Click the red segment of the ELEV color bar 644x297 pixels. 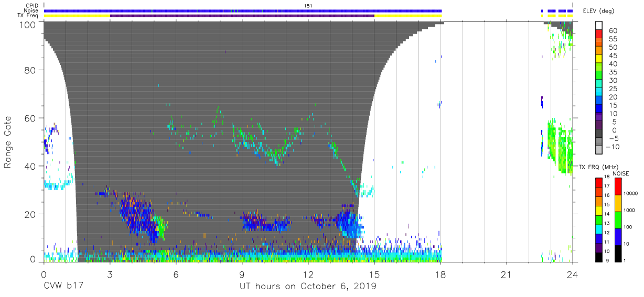pos(599,34)
